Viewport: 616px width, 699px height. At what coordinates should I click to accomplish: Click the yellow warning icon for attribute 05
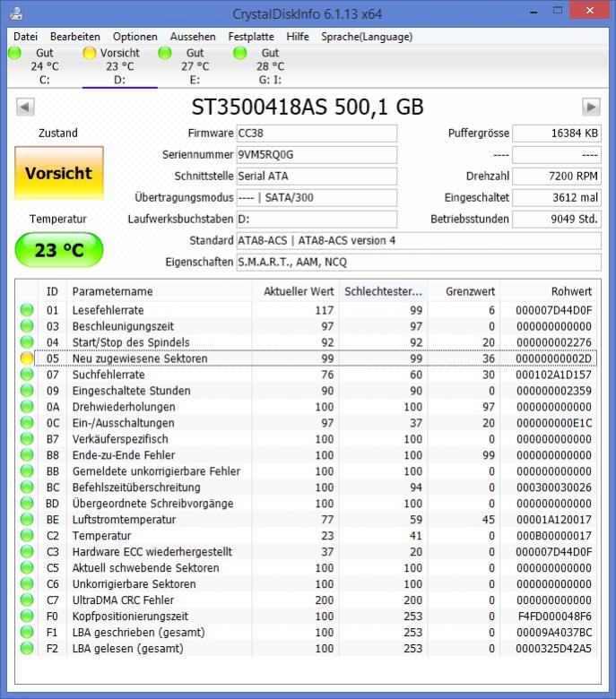click(x=27, y=358)
